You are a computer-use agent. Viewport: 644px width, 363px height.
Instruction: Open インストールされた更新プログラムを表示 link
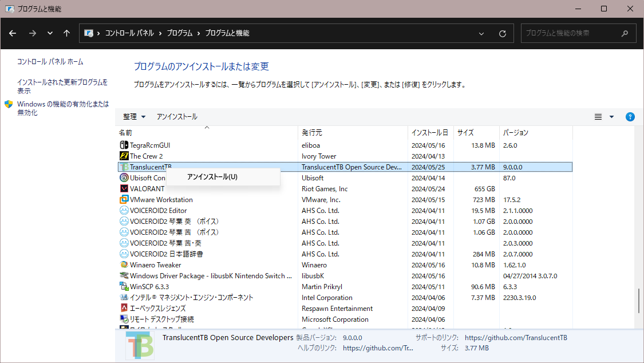click(62, 86)
